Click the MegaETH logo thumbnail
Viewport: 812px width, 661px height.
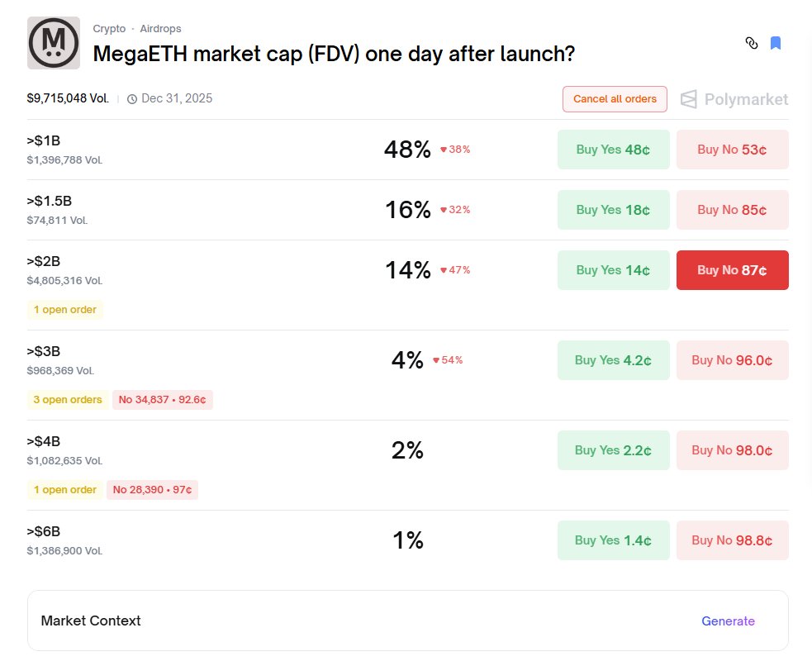(54, 43)
